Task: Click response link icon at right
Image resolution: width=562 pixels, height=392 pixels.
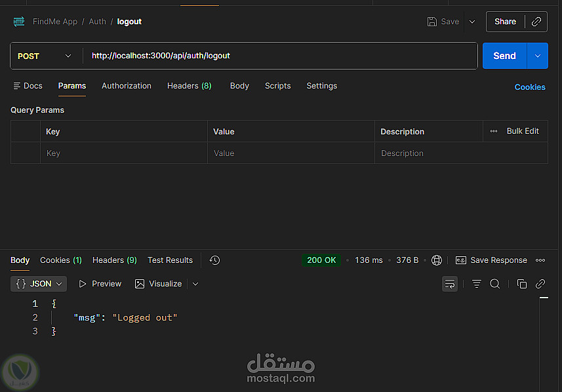Action: pos(540,284)
